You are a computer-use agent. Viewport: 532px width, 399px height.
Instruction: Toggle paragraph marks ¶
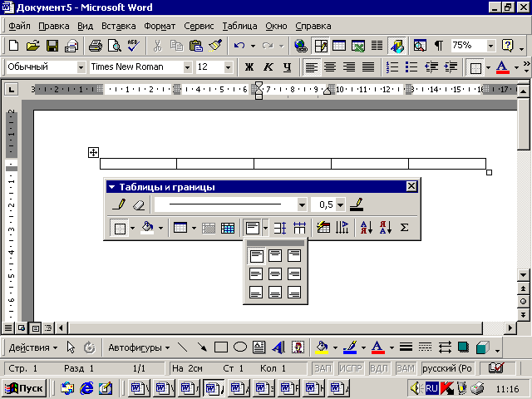439,46
